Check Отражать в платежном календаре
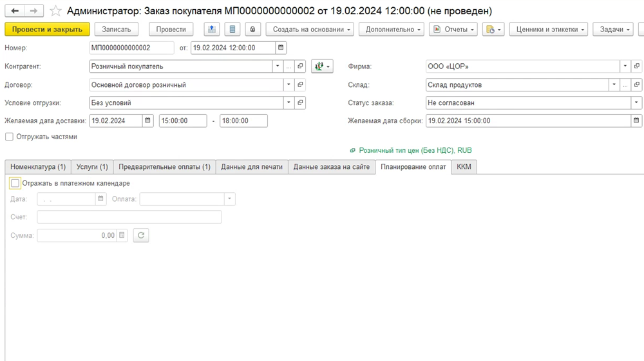 [x=15, y=183]
